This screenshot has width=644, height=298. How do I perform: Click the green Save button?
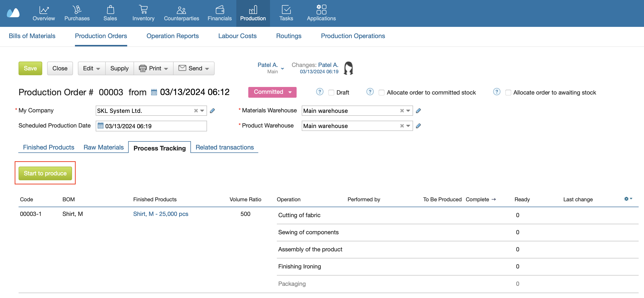(x=30, y=68)
